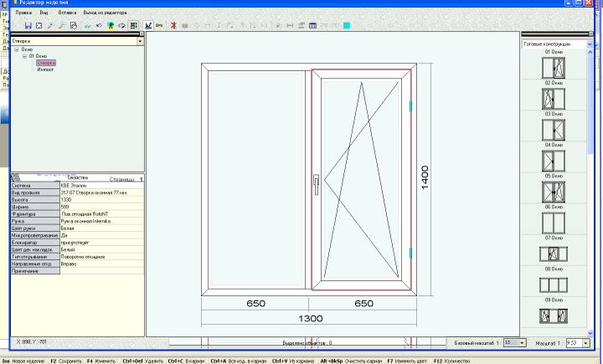Click the empty Примечание value field

102,271
